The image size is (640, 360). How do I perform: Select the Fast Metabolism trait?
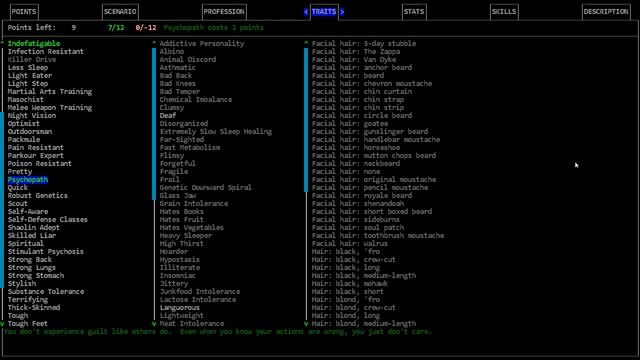pyautogui.click(x=190, y=147)
